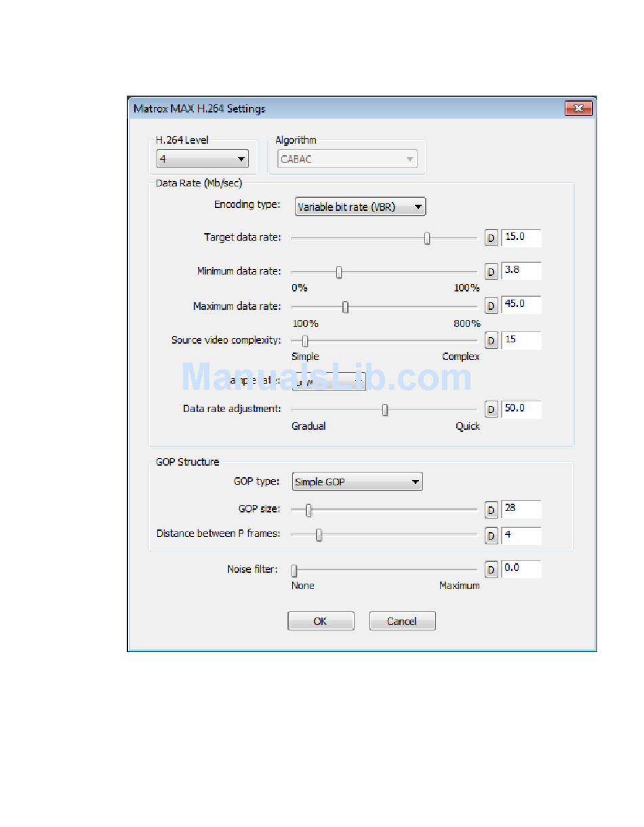This screenshot has height=827, width=644.
Task: Click the Maximum data rate field showing 45.0
Action: (x=521, y=305)
